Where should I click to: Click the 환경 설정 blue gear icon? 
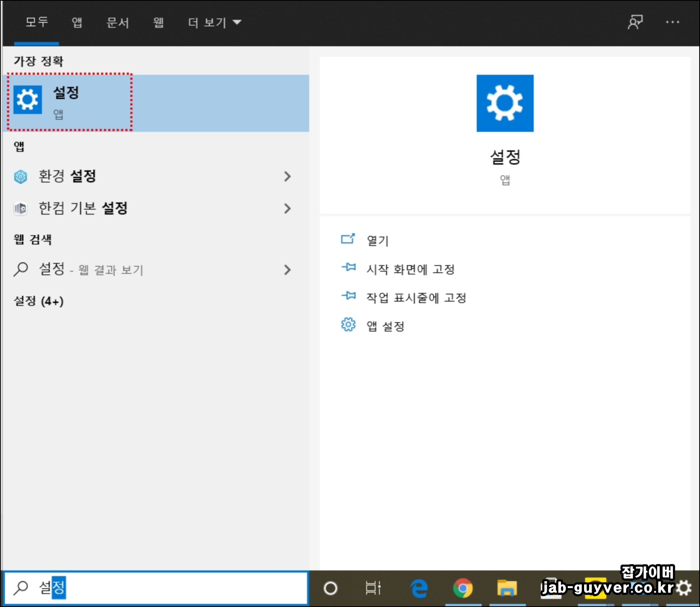(x=21, y=177)
